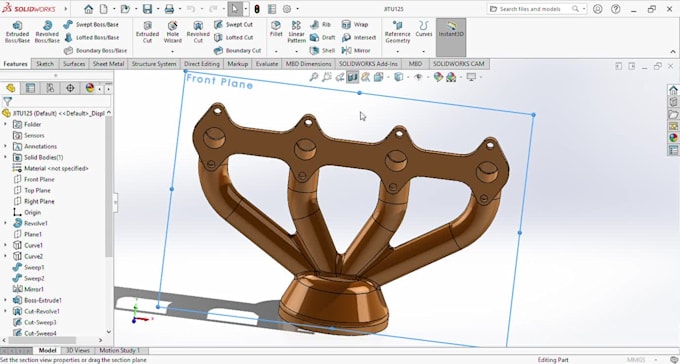Click the Home icon in title toolbar

point(88,9)
